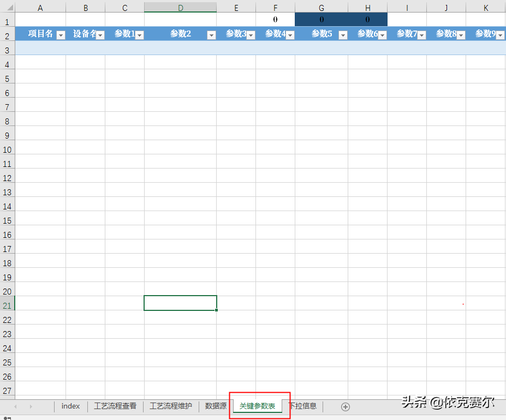Viewport: 506px width, 420px height.
Task: Open the 参数8 filter dropdown
Action: click(x=461, y=35)
